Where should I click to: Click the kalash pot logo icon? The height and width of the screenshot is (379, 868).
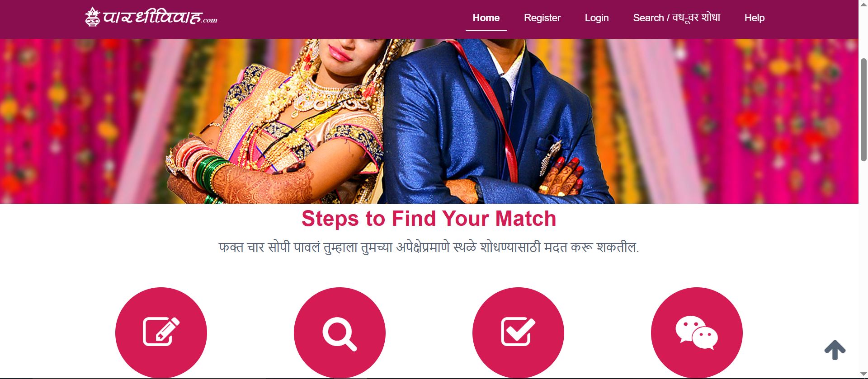[x=92, y=17]
